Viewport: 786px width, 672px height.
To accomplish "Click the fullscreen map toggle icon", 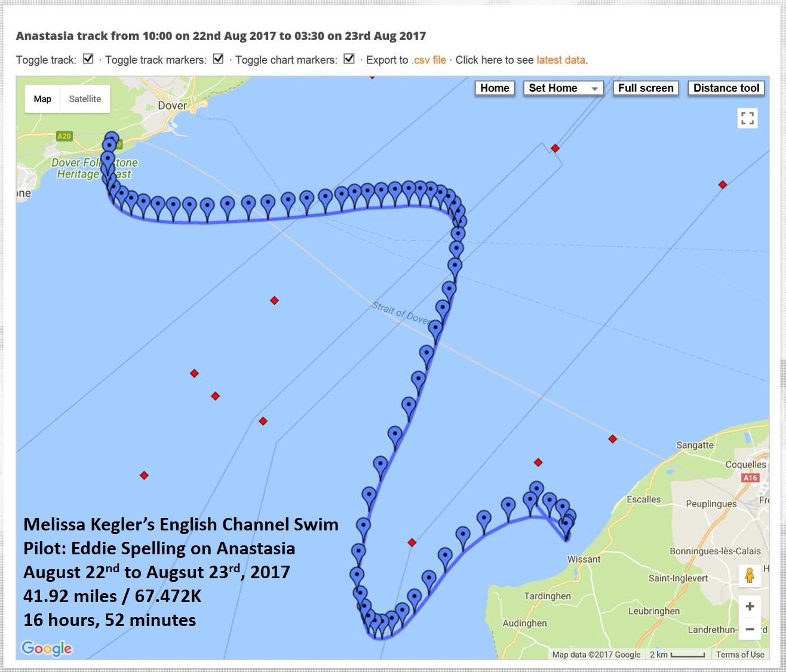I will tap(747, 118).
